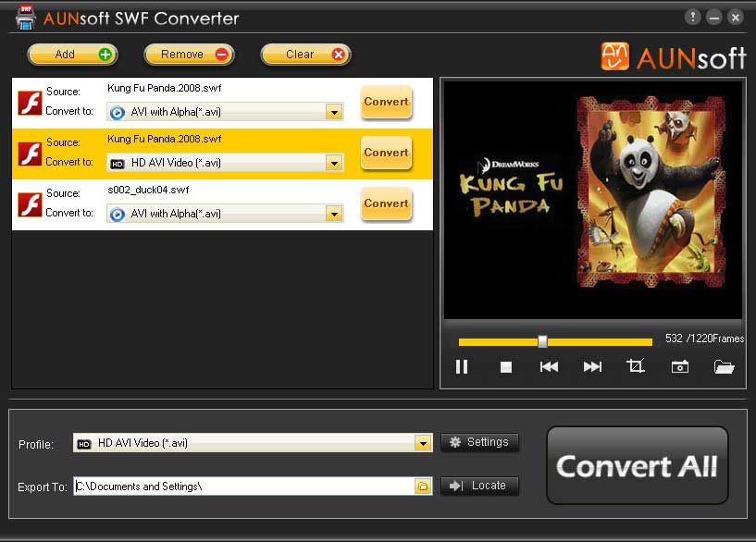Open the Convert to dropdown for s002_duck04.swf
This screenshot has height=542, width=756.
(334, 214)
